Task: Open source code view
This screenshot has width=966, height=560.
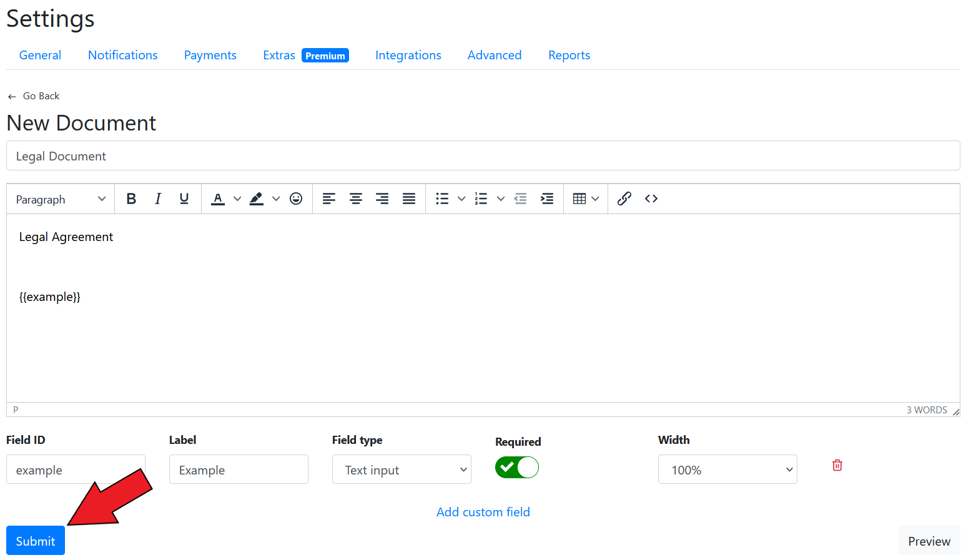Action: click(651, 199)
